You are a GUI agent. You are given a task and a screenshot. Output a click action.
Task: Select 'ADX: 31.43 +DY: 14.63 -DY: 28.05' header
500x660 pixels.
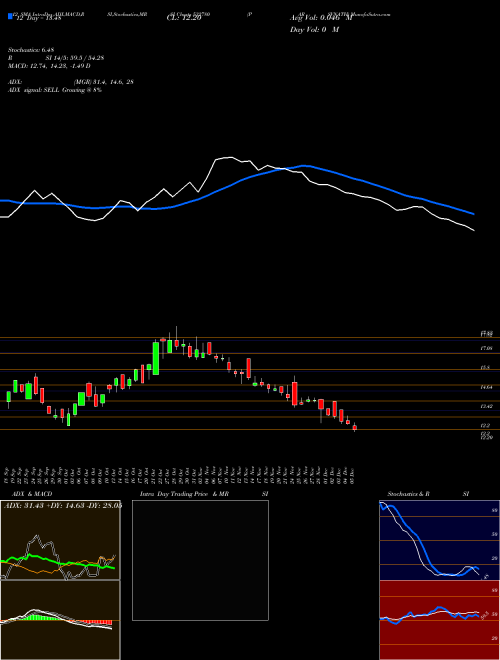62,505
